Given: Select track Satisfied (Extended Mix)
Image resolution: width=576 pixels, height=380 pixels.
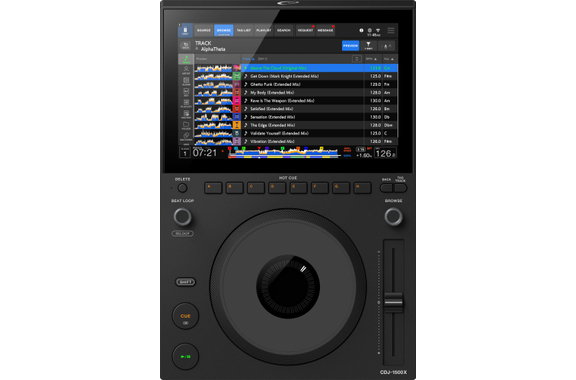Looking at the screenshot, I should click(320, 109).
